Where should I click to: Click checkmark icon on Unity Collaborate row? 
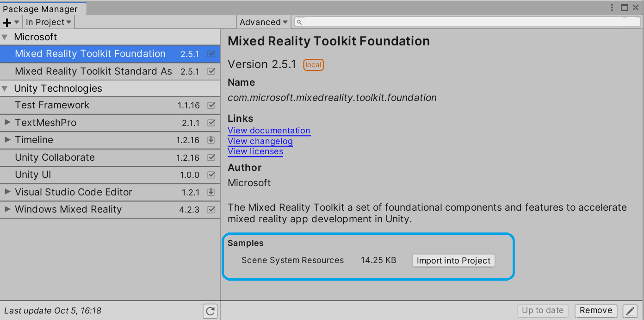point(211,157)
